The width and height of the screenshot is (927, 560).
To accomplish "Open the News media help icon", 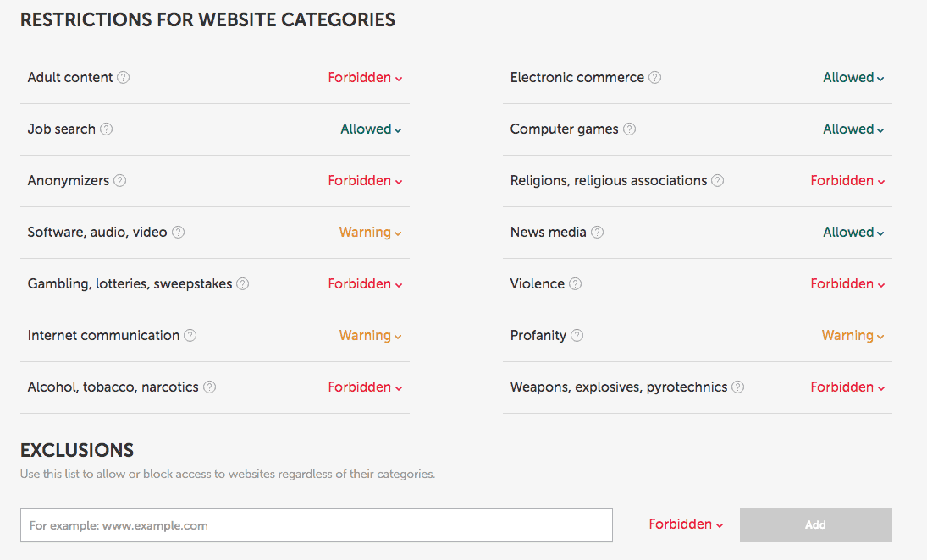I will (598, 232).
